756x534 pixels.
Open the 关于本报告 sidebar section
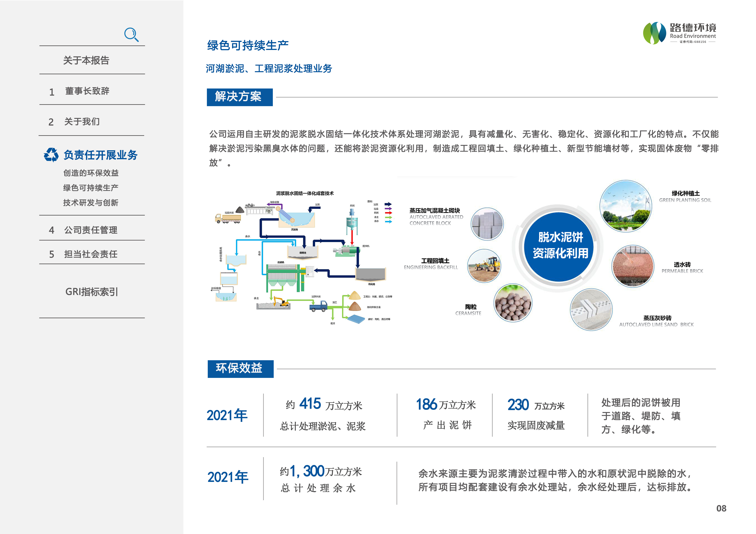pos(86,60)
